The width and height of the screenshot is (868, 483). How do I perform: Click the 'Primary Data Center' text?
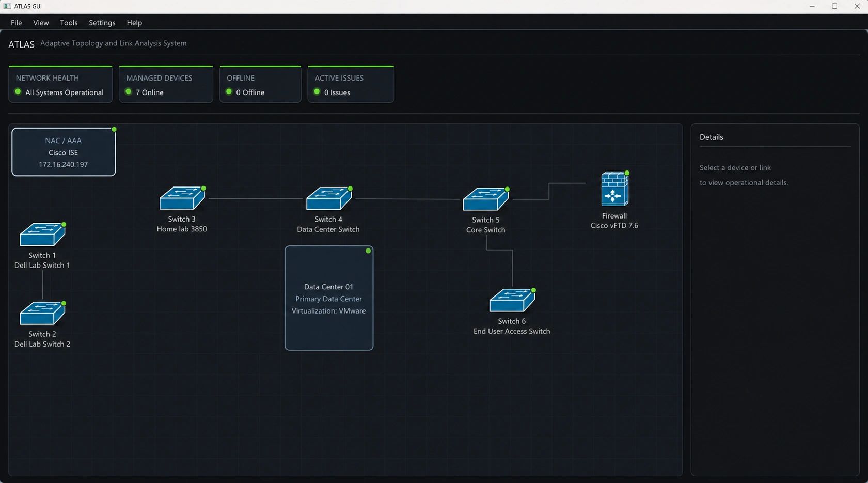328,299
